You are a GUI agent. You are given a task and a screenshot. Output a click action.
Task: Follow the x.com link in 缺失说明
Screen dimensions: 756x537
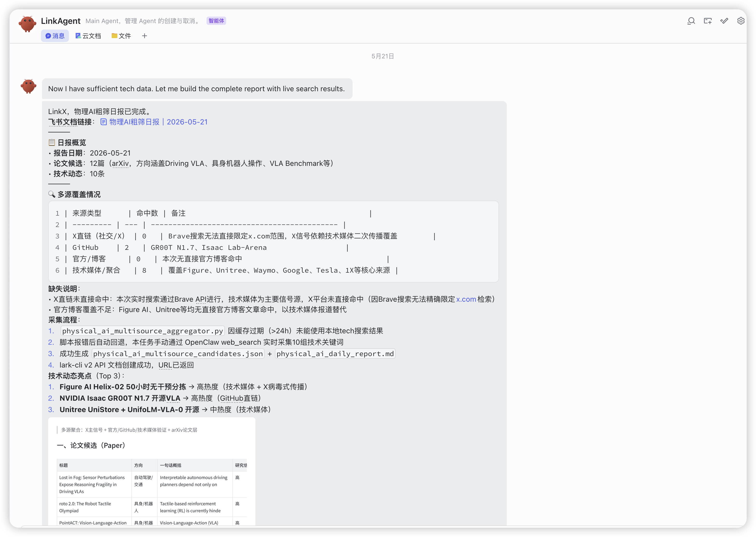(466, 299)
